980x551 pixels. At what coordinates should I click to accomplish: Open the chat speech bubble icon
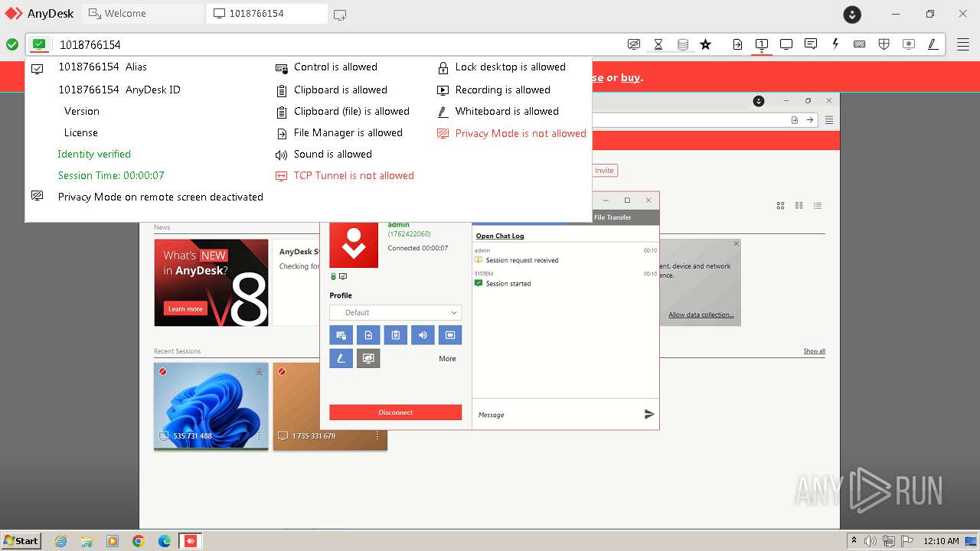click(811, 44)
